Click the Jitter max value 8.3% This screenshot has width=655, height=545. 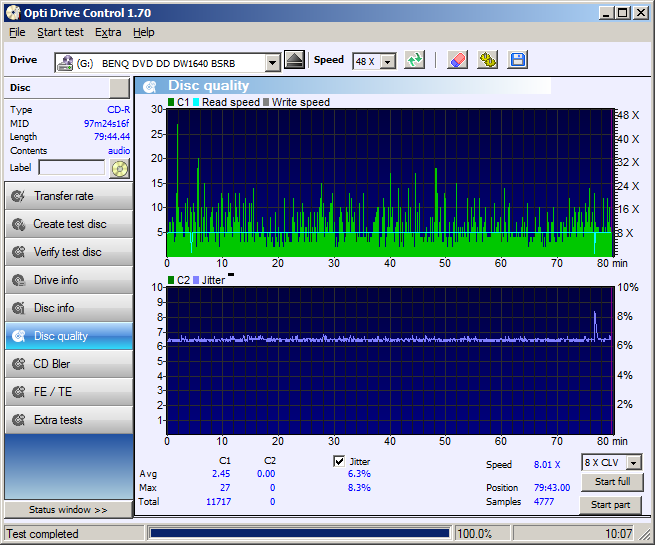click(x=359, y=487)
